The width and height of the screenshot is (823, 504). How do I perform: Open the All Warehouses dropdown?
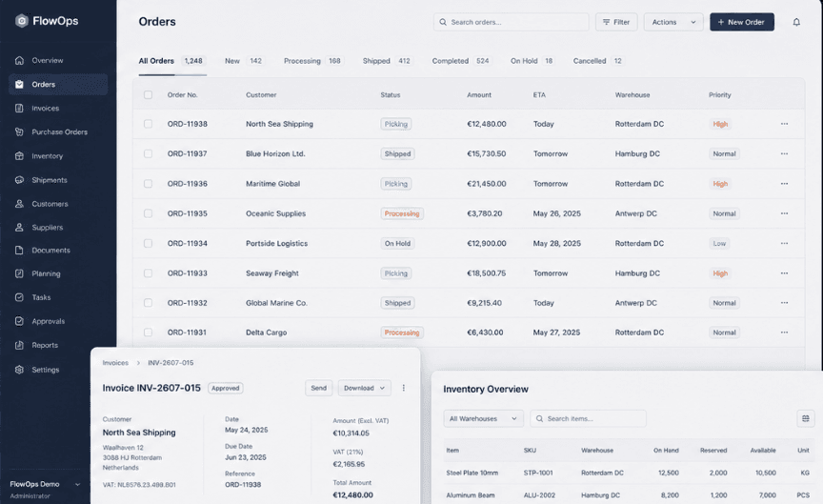[x=483, y=418]
